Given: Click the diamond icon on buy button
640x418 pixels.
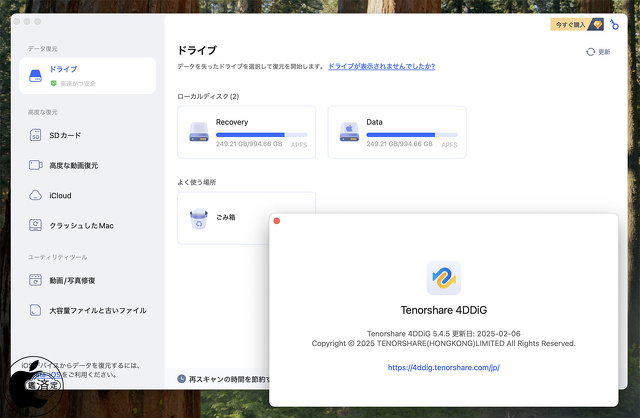Looking at the screenshot, I should pyautogui.click(x=597, y=24).
